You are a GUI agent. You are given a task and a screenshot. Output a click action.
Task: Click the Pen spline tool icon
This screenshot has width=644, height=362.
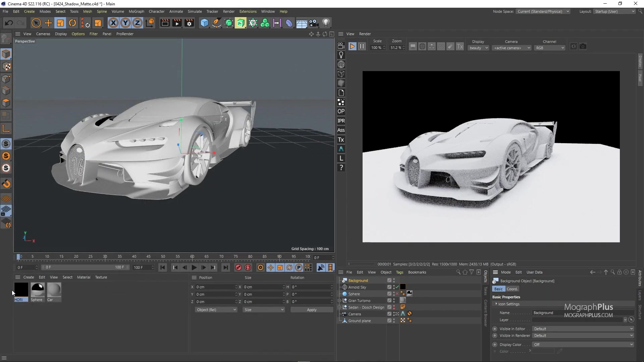pos(216,23)
